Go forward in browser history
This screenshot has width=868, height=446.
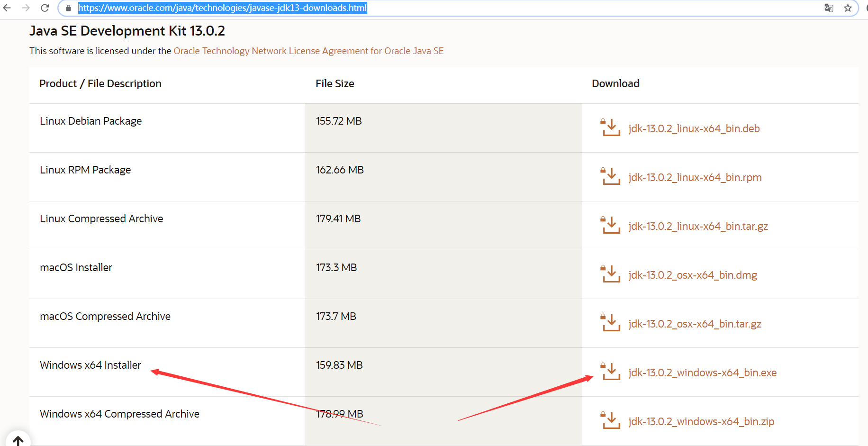(26, 8)
